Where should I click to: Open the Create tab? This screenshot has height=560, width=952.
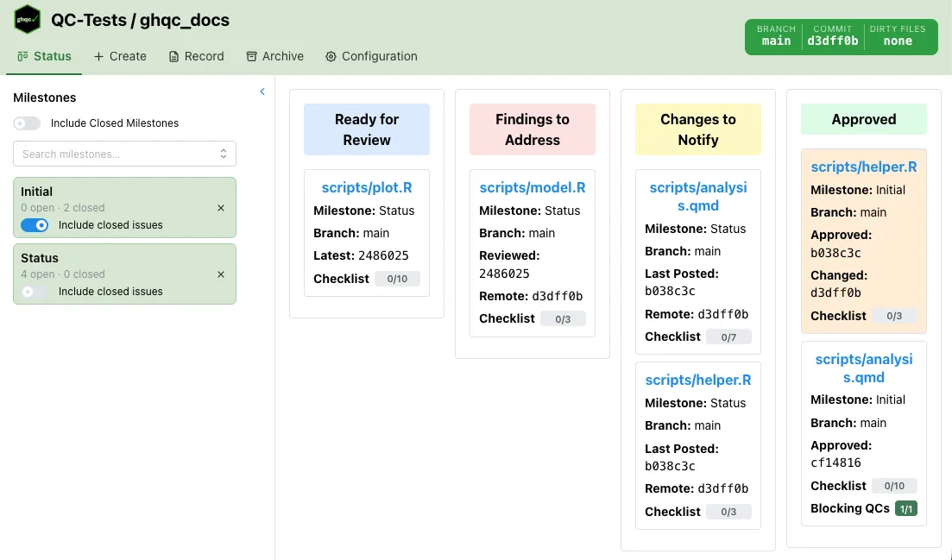120,56
